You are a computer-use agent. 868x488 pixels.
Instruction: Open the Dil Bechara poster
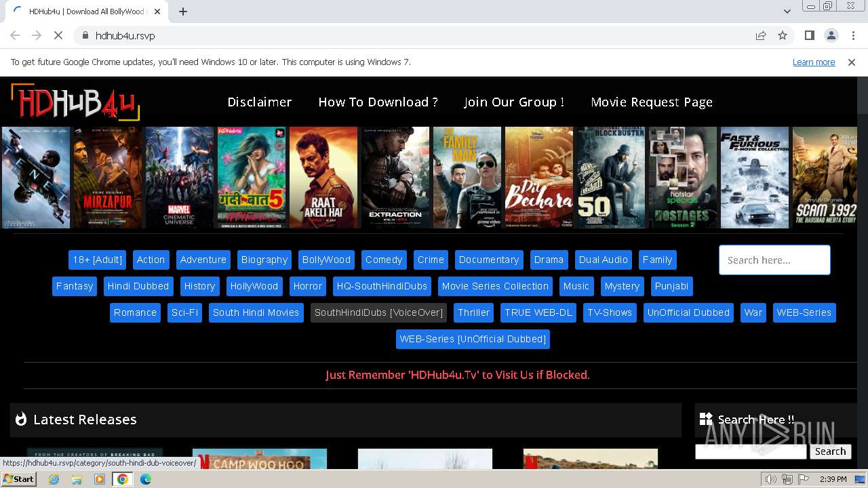[x=539, y=178]
